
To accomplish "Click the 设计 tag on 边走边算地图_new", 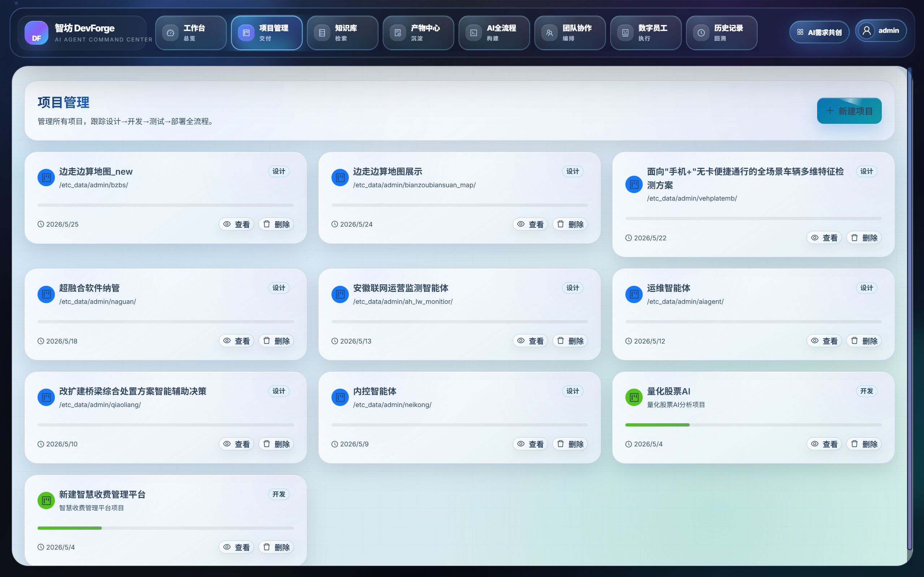I will (x=279, y=171).
